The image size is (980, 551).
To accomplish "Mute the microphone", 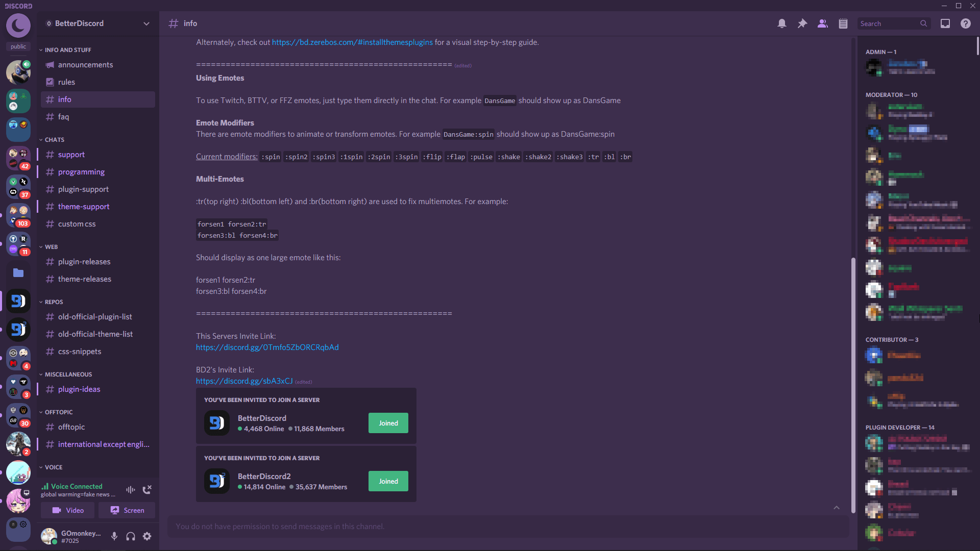I will (114, 536).
